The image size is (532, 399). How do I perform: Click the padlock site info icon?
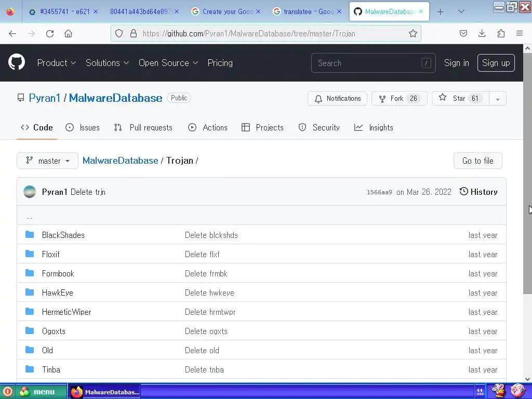coord(134,33)
